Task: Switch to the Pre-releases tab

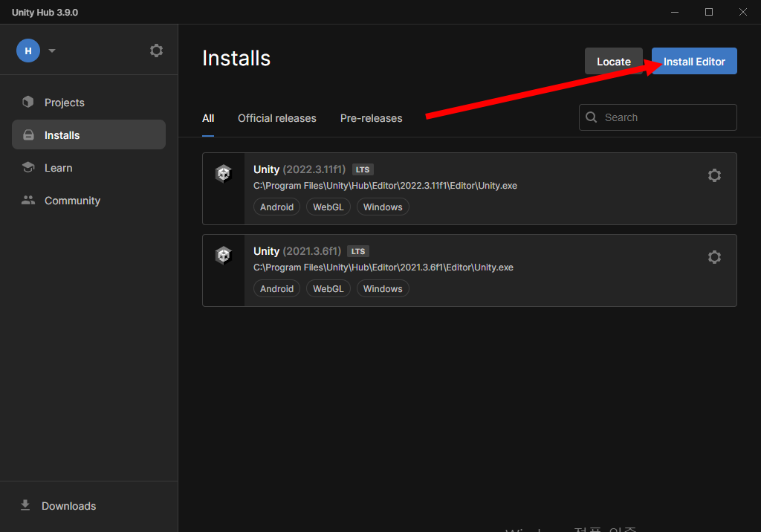Action: click(372, 118)
